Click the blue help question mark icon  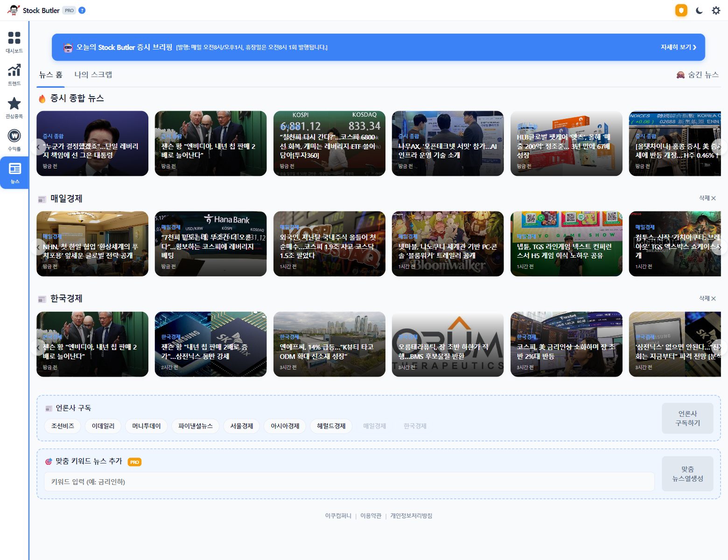(x=82, y=10)
